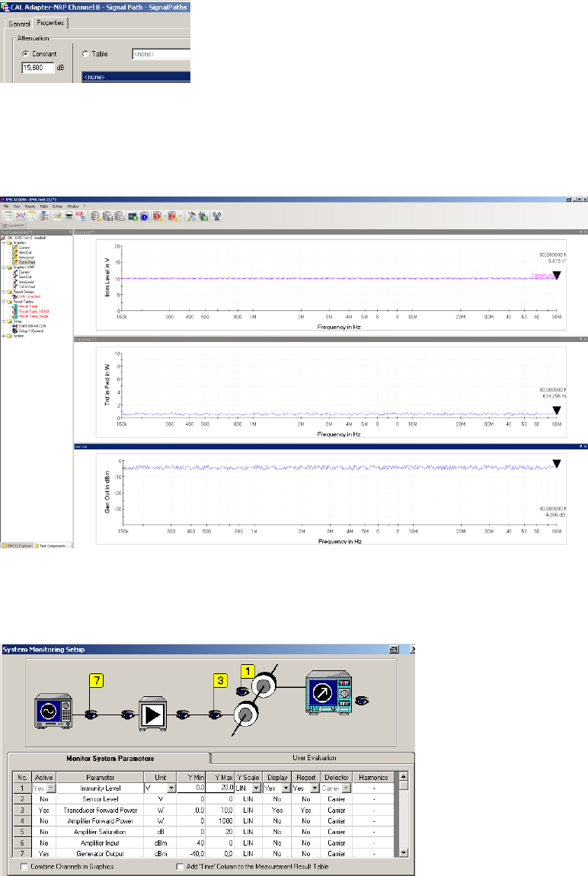Select EMS Standard in the tree

point(30,296)
